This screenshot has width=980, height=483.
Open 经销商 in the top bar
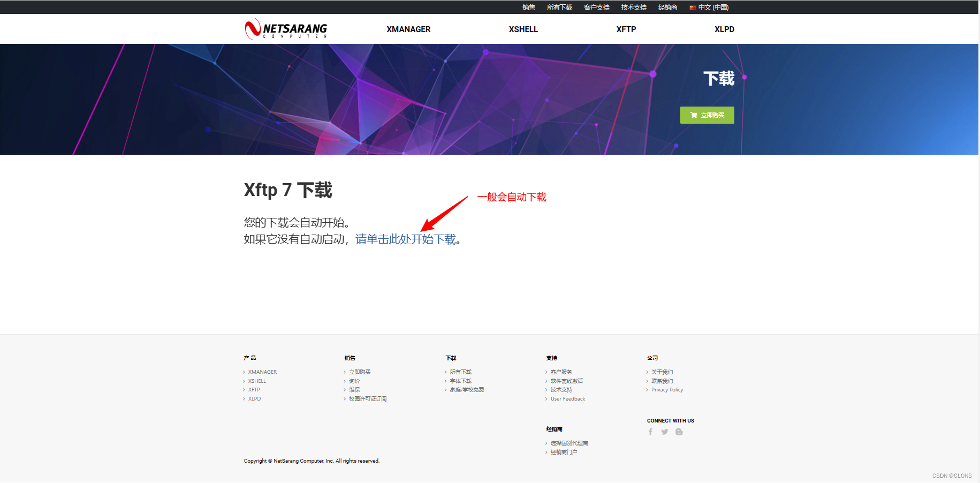coord(668,7)
